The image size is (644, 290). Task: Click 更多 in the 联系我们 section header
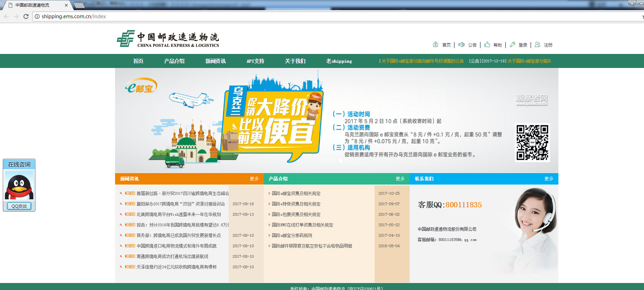pyautogui.click(x=549, y=179)
